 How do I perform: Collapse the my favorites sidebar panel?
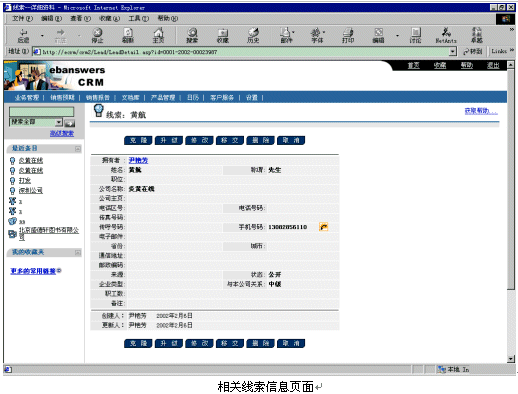coord(78,253)
